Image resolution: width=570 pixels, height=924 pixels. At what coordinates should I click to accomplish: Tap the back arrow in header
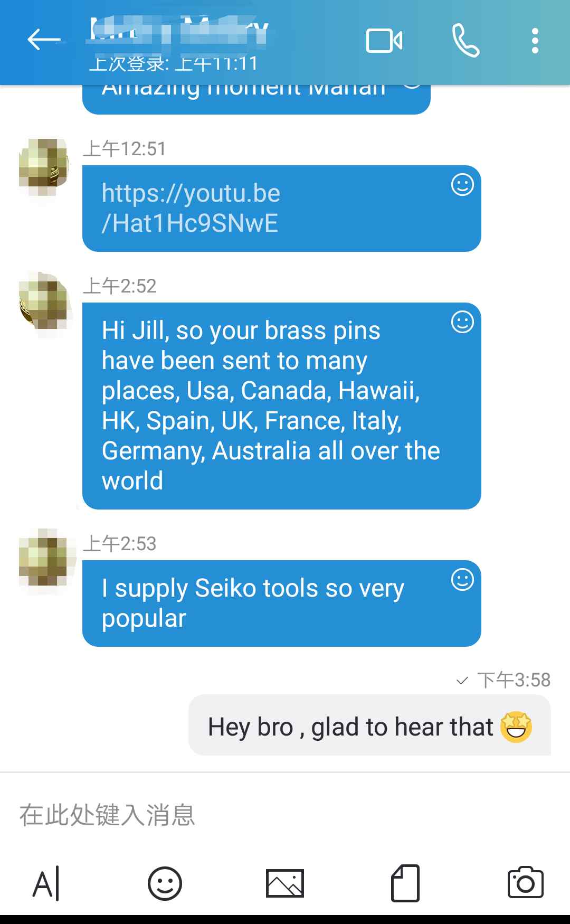pos(44,40)
